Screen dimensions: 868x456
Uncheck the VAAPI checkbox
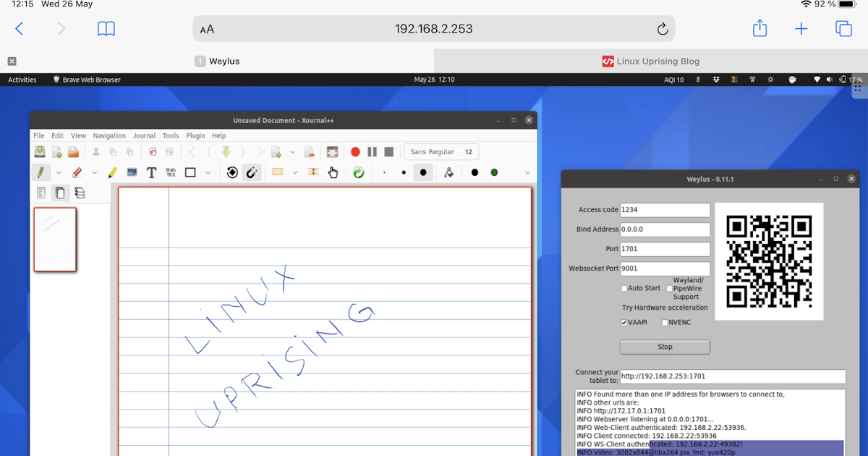(x=624, y=323)
